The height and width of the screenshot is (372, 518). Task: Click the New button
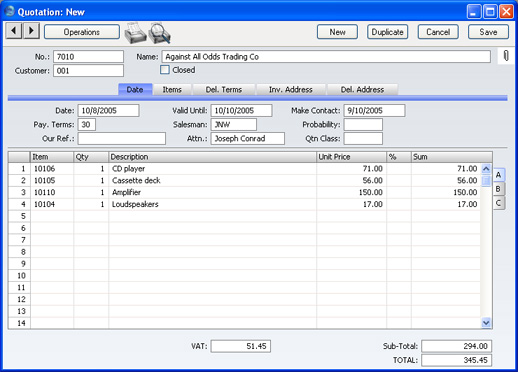(337, 32)
